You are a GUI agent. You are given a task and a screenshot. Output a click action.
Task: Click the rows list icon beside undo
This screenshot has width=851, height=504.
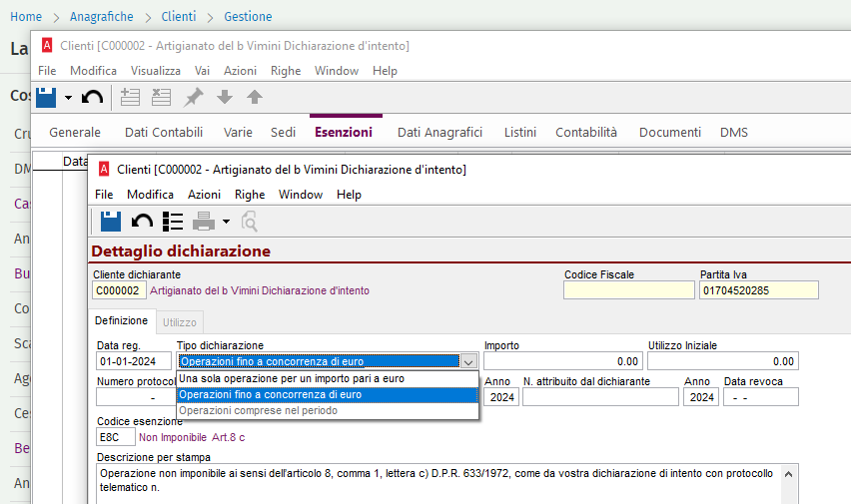172,222
